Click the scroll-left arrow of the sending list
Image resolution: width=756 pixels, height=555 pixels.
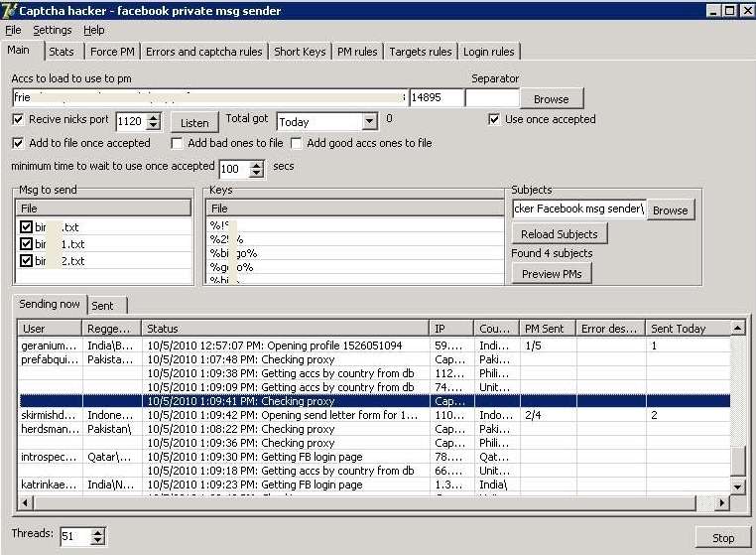[25, 503]
